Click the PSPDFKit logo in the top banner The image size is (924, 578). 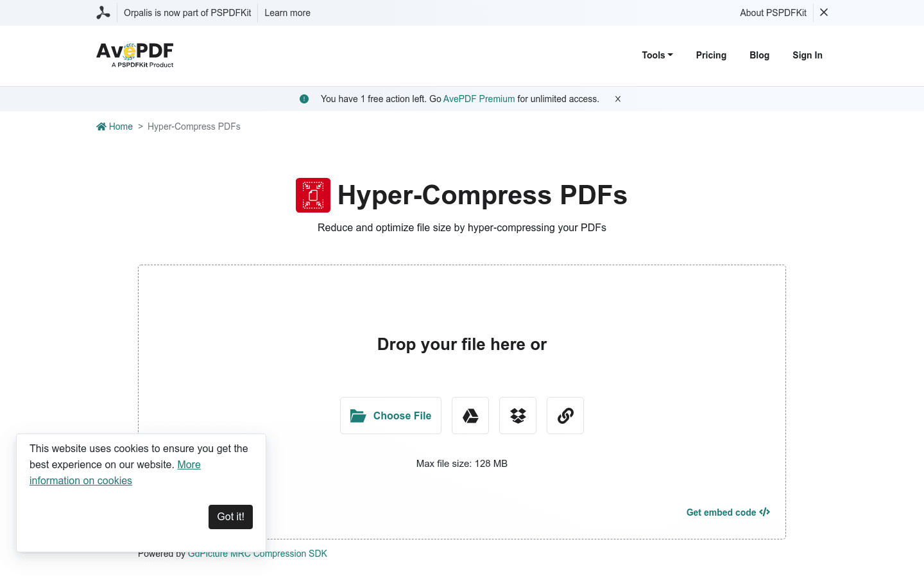[103, 12]
